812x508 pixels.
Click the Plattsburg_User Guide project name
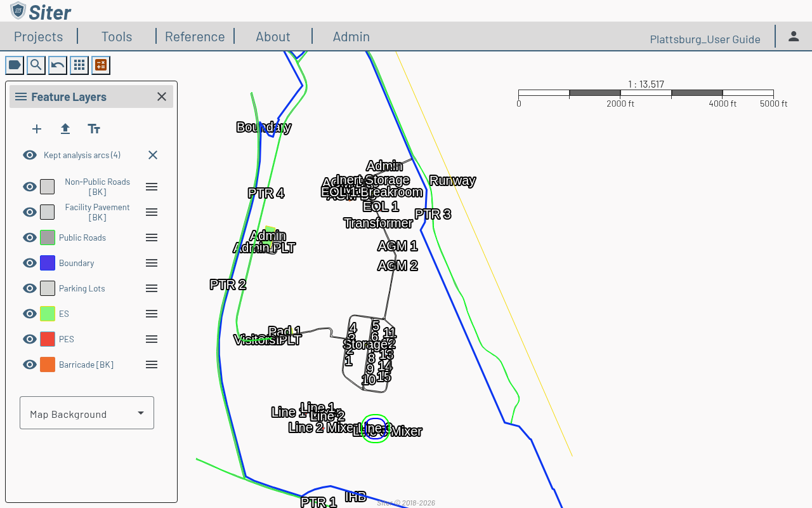pos(705,39)
